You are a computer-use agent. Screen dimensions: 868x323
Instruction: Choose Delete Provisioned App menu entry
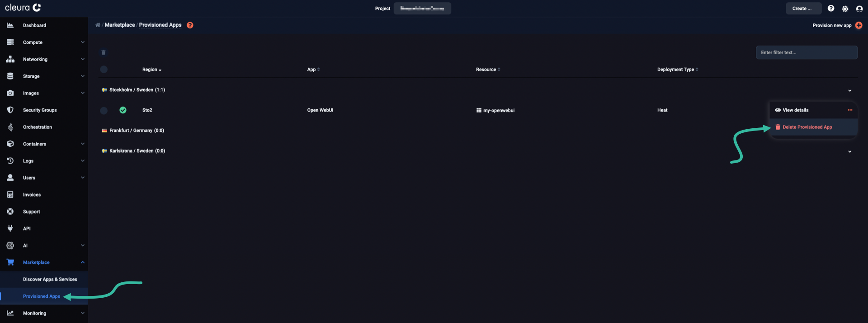point(813,127)
